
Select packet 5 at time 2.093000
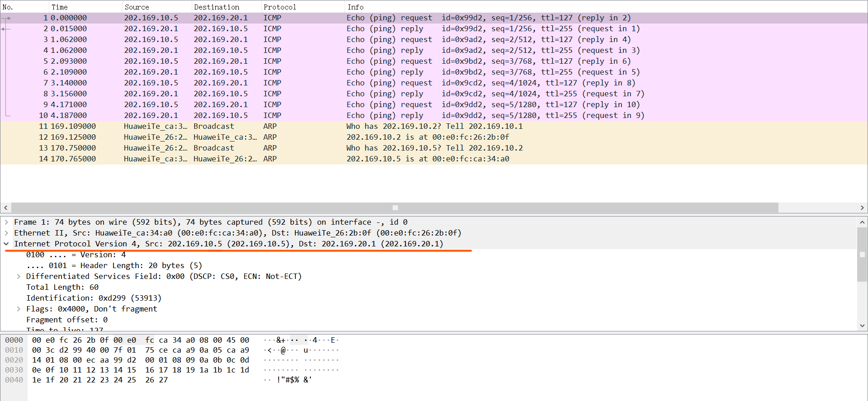[434, 61]
